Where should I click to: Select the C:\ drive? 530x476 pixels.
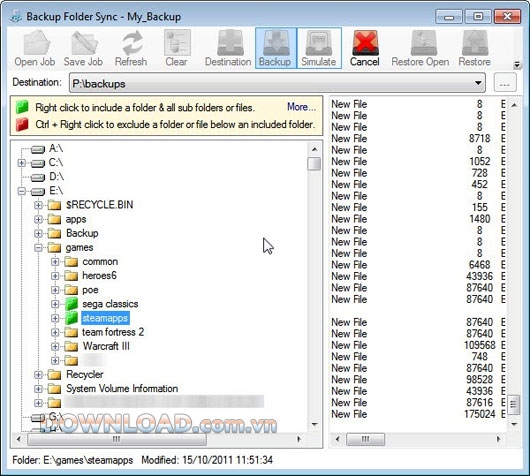click(x=55, y=163)
